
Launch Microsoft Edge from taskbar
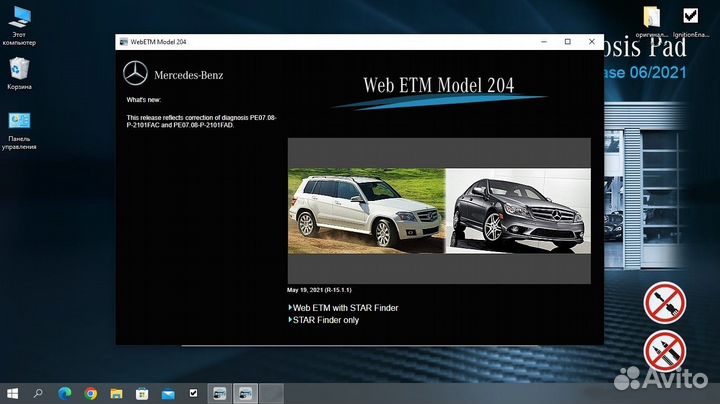(x=65, y=393)
